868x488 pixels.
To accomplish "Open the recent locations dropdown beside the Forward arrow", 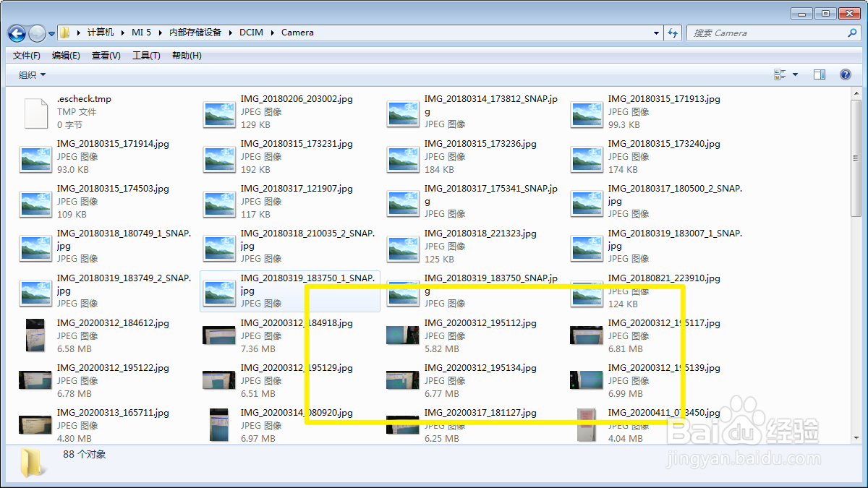I will click(52, 33).
